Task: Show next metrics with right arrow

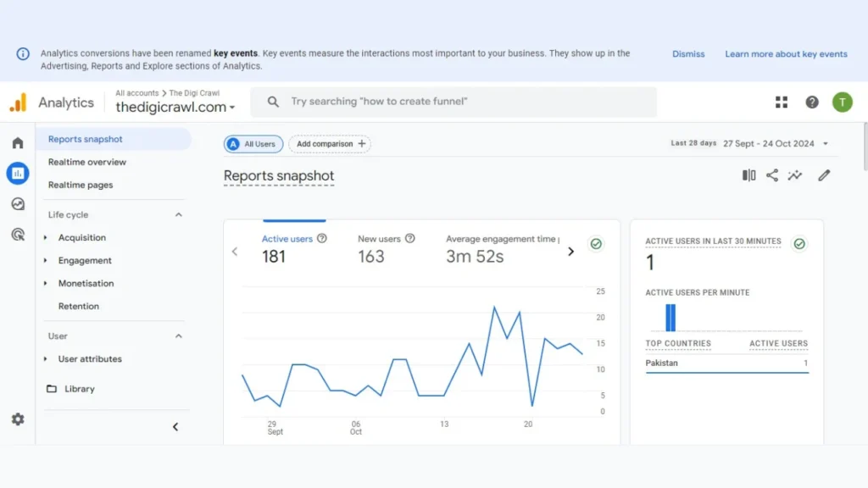Action: click(x=570, y=252)
